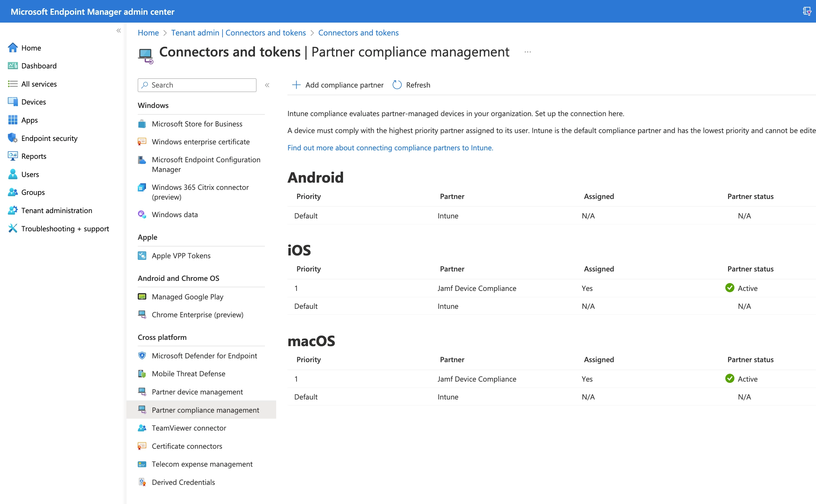Click Partner status column header under iOS
The width and height of the screenshot is (816, 504).
[750, 269]
